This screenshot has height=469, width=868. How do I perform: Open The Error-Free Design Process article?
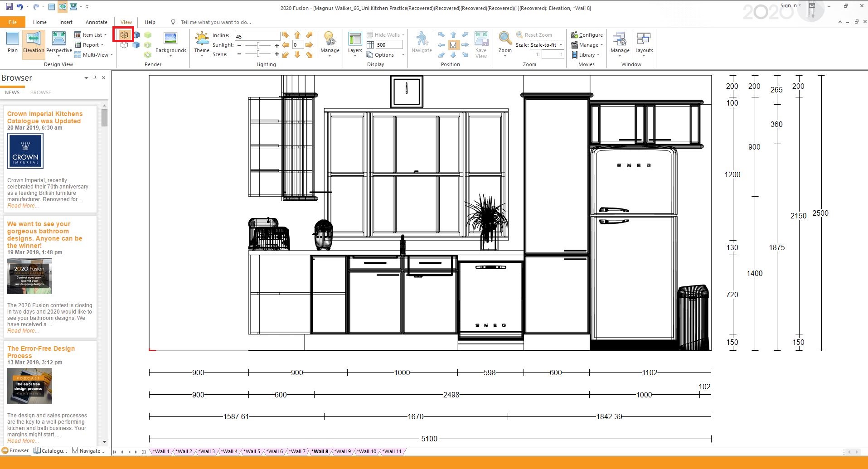click(41, 352)
